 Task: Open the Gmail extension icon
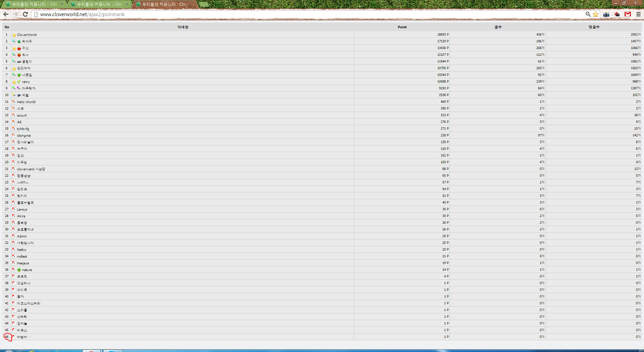coord(628,14)
